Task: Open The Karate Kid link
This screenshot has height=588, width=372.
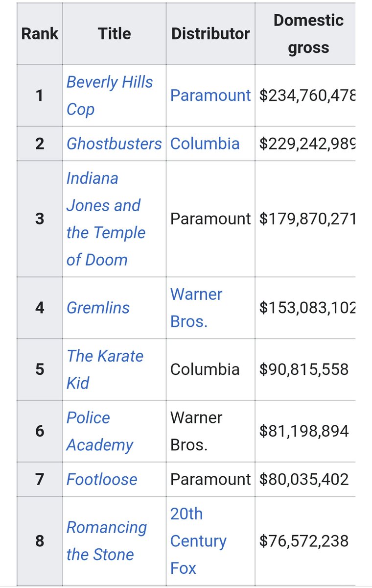Action: click(105, 369)
